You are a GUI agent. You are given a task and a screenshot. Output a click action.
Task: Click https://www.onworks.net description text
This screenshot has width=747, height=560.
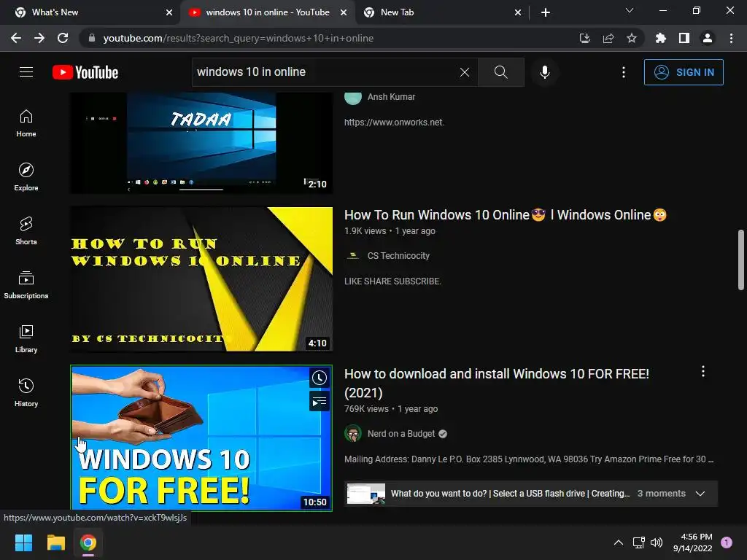[x=394, y=122]
